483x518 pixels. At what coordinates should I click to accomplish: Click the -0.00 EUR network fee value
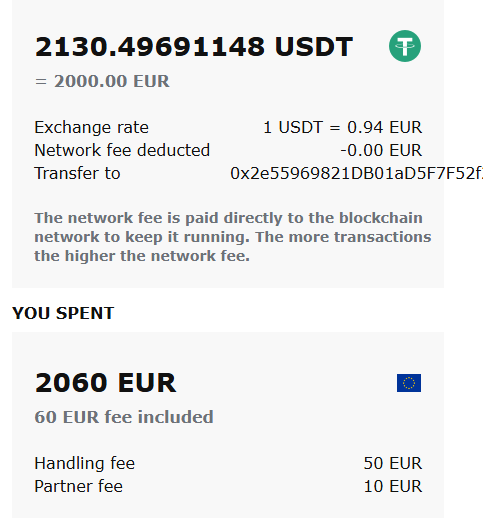[381, 150]
